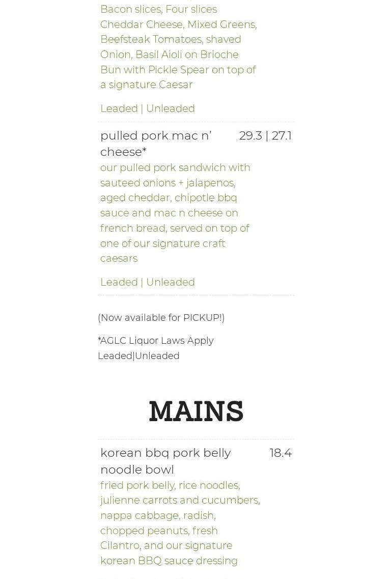The width and height of the screenshot is (392, 579).
Task: Click the julienne carrots and cucumbers line
Action: coord(180,501)
